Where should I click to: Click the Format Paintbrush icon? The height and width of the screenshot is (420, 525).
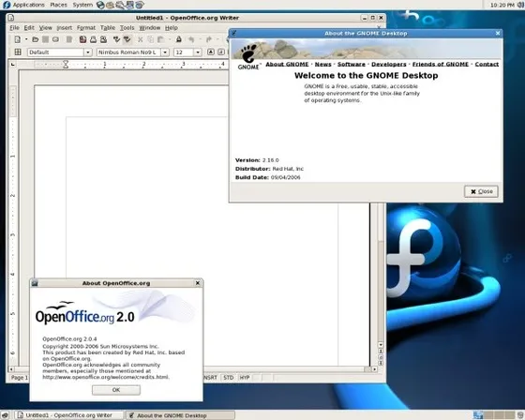click(x=179, y=39)
